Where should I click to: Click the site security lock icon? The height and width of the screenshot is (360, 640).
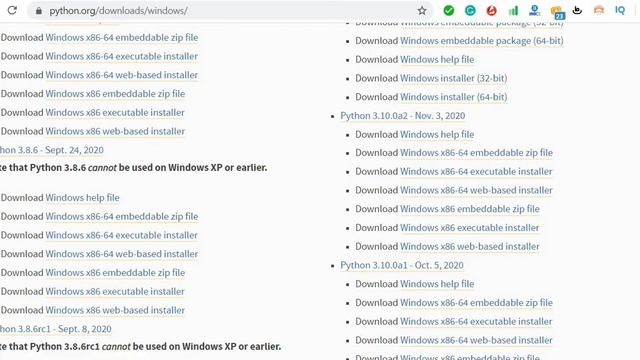38,11
